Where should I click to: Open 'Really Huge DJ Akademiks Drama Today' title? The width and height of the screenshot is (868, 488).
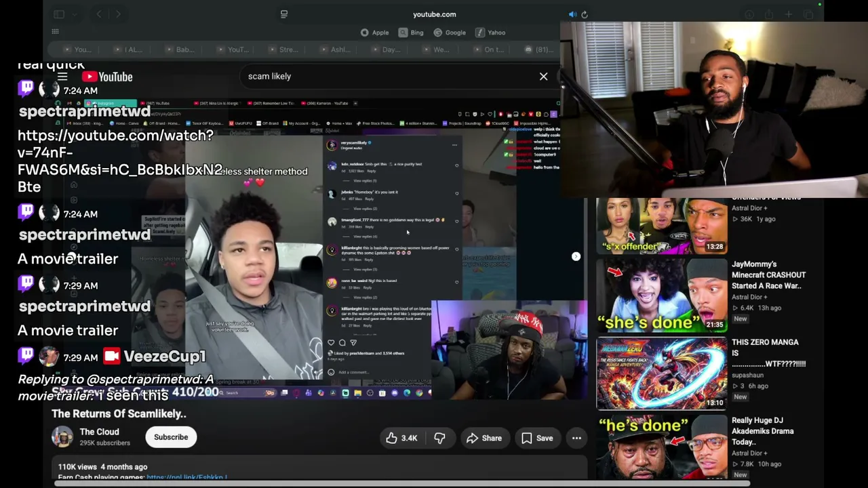762,431
